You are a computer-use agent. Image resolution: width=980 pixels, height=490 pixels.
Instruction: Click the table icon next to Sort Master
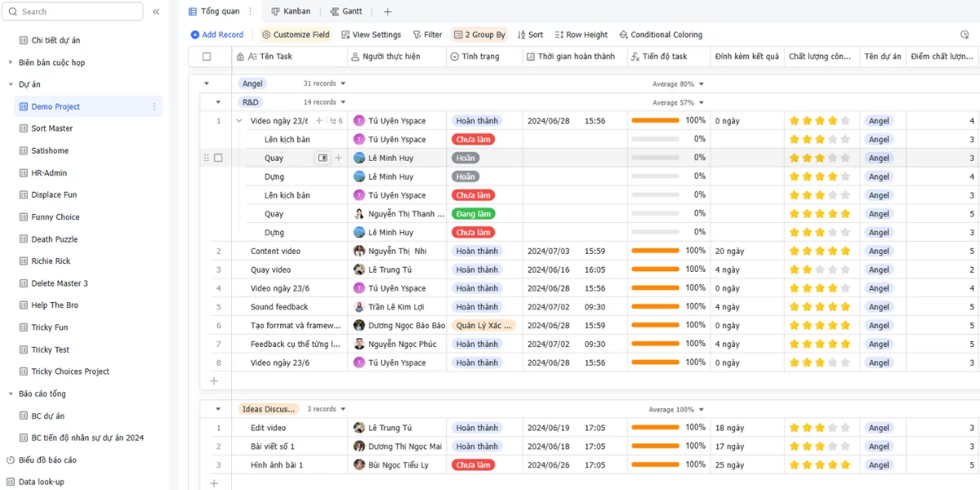coord(23,128)
